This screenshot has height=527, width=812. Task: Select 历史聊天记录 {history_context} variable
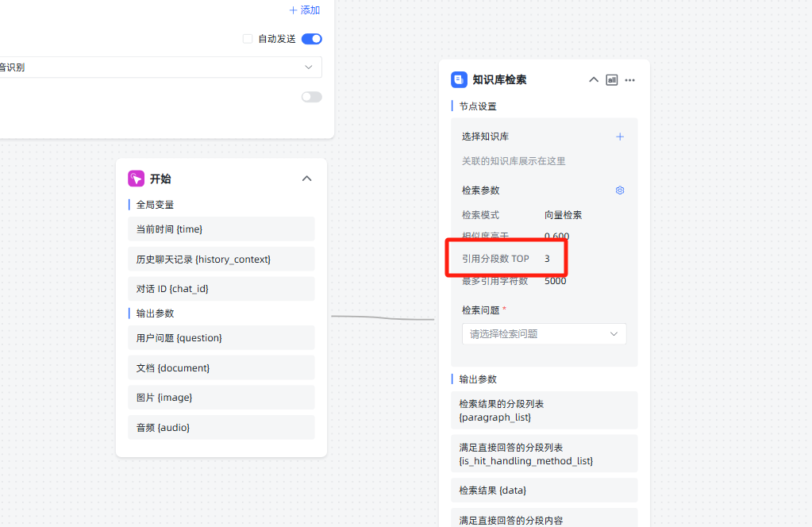221,259
